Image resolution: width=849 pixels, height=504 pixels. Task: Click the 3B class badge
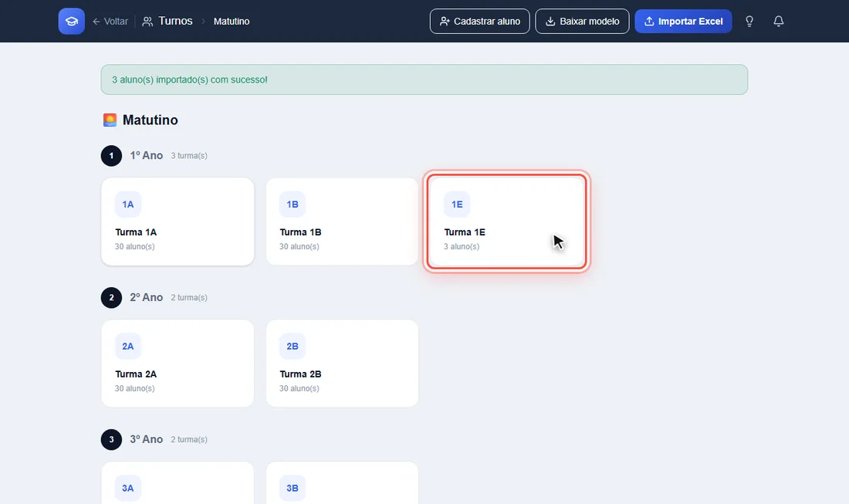pyautogui.click(x=293, y=488)
